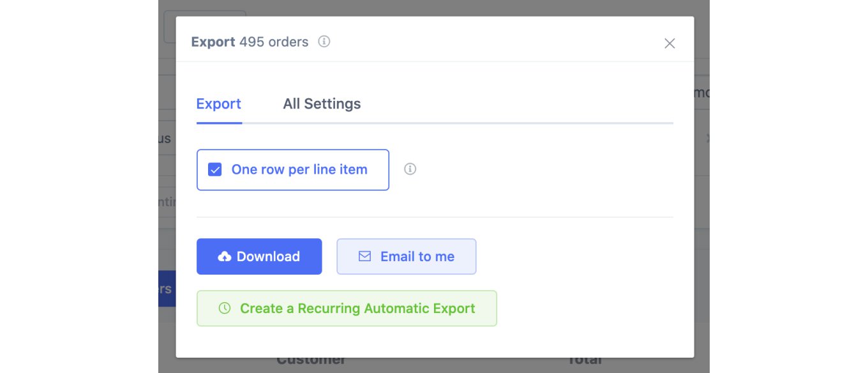This screenshot has height=373, width=868.
Task: Click the info icon beside Export 495 orders
Action: [324, 41]
